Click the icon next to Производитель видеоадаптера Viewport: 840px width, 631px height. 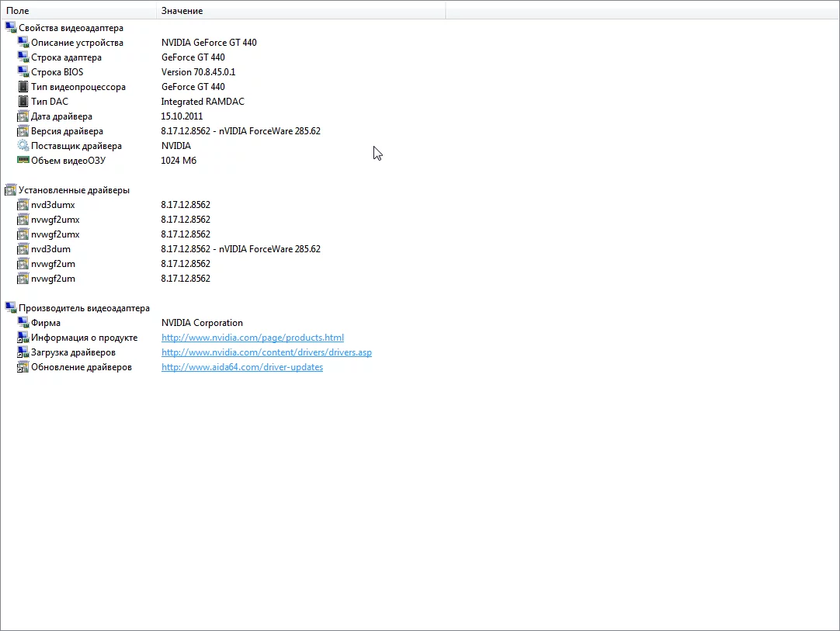[11, 307]
